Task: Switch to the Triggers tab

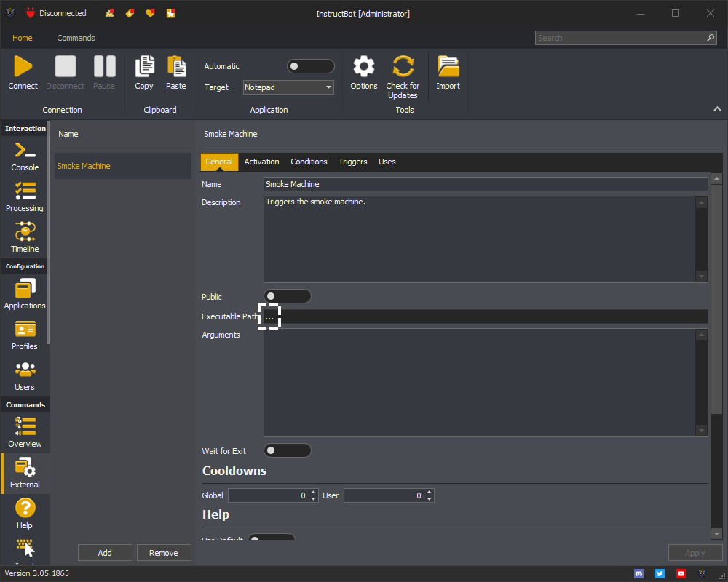Action: (x=353, y=162)
